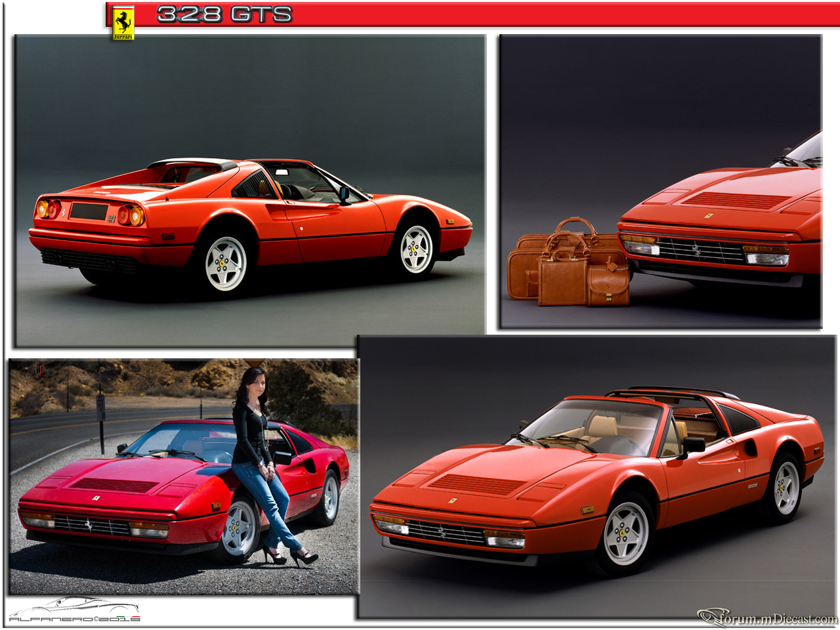Viewport: 840px width, 630px height.
Task: Click the Ferrari prancing horse logo badge
Action: click(x=123, y=23)
